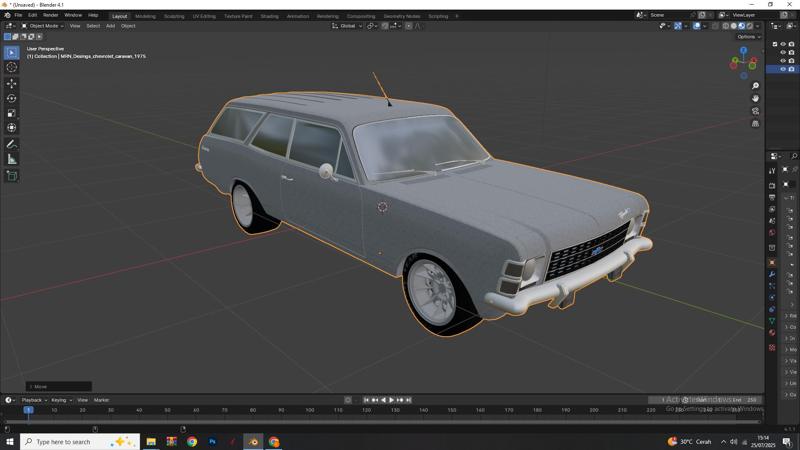Viewport: 800px width, 450px height.
Task: Select the Measure tool
Action: (x=12, y=159)
